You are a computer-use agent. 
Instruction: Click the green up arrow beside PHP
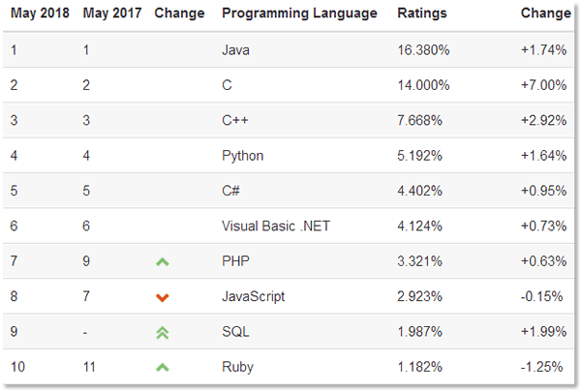point(163,261)
